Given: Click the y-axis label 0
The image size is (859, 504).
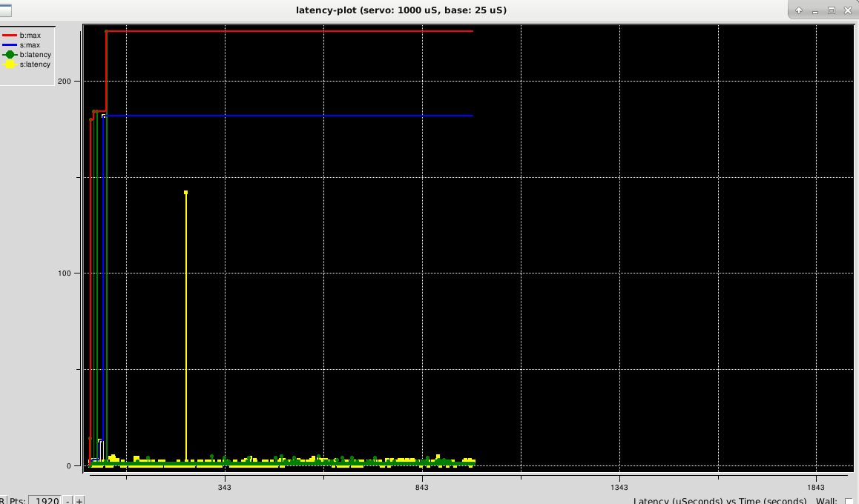Looking at the screenshot, I should 69,465.
